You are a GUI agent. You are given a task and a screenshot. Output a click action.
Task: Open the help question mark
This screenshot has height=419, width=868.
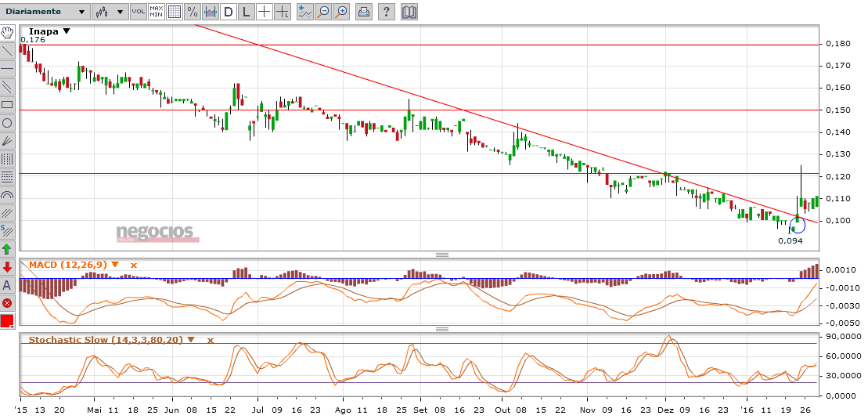pos(387,12)
